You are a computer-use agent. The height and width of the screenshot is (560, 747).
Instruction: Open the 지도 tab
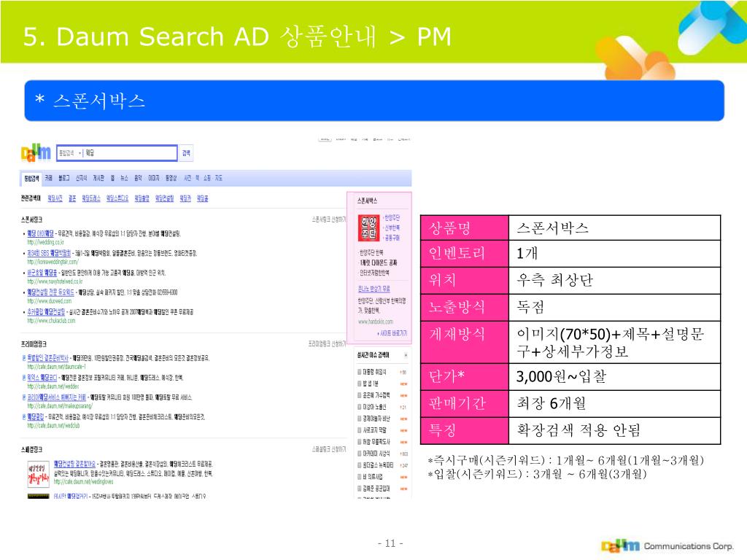click(x=219, y=178)
